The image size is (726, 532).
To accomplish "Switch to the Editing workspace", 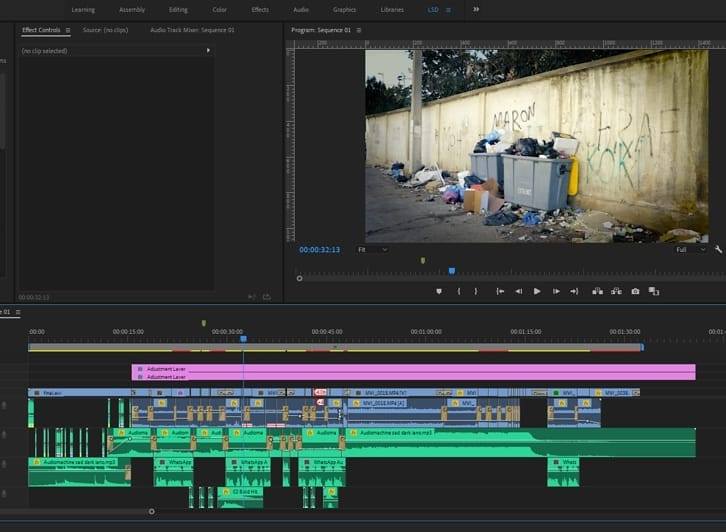I will point(178,10).
